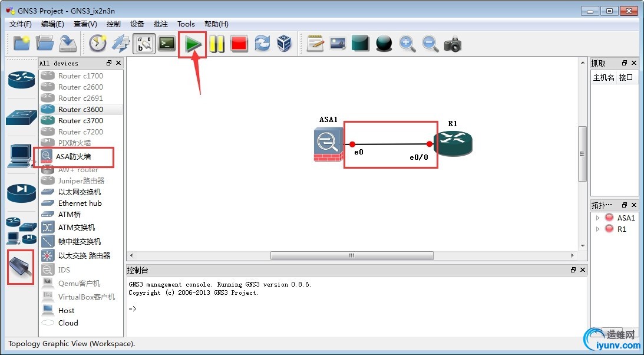Click the zoom out magnifier icon
Screen dimensions: 644x355
click(430, 44)
